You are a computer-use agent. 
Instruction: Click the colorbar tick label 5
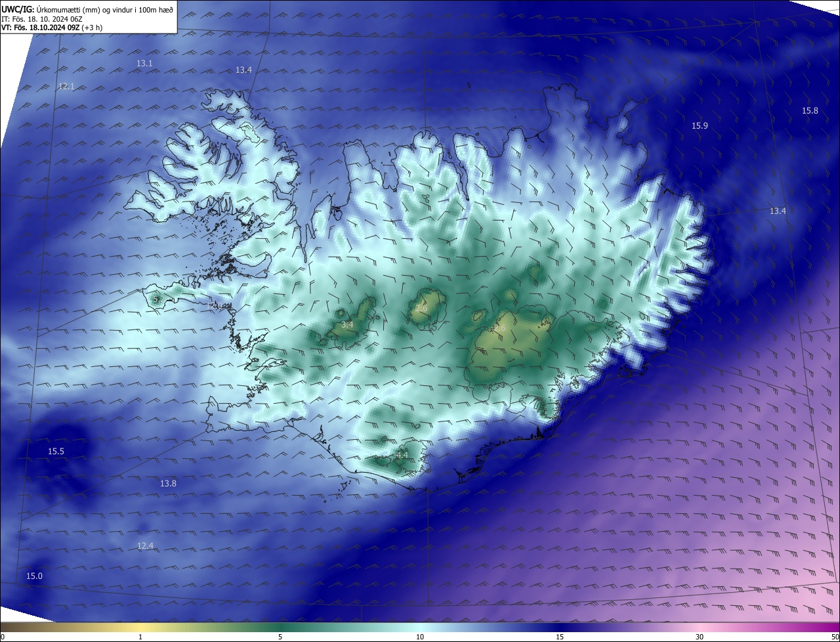280,637
